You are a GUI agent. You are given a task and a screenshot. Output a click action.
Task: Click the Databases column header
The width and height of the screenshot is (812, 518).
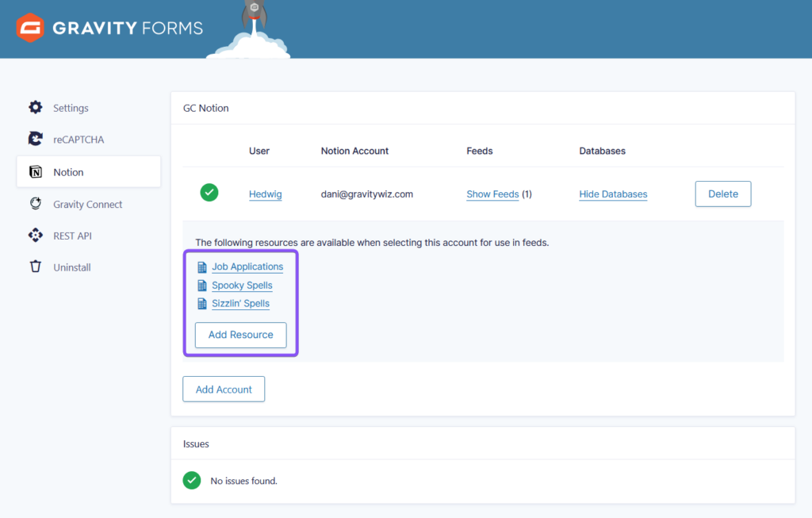click(x=603, y=151)
